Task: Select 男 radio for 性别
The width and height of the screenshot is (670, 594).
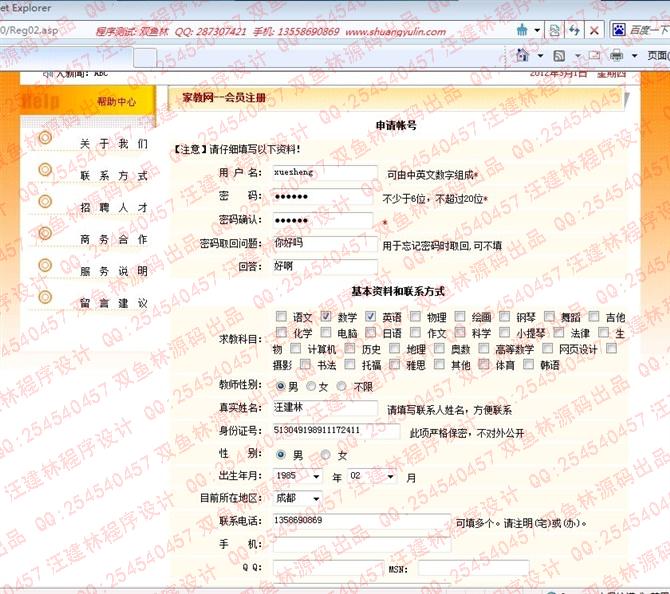Action: coord(281,455)
